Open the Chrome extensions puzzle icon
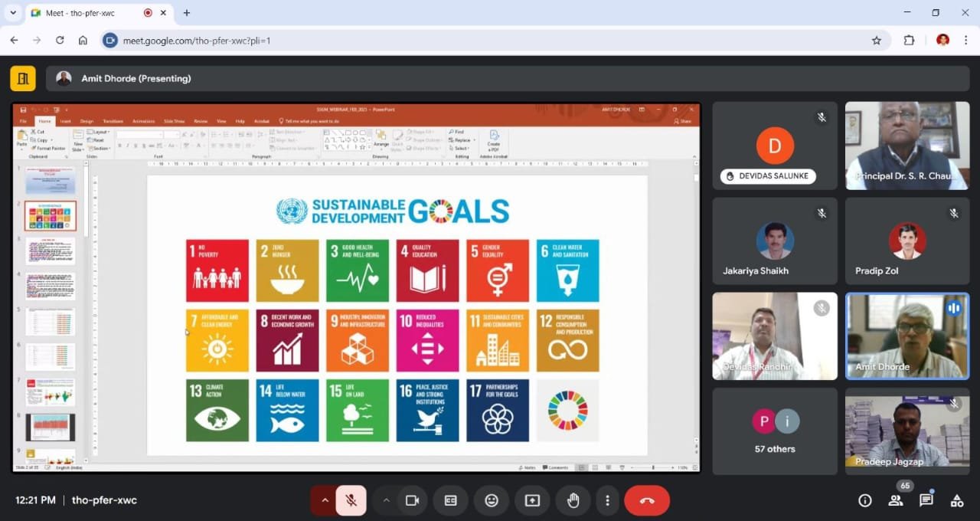 coord(910,41)
